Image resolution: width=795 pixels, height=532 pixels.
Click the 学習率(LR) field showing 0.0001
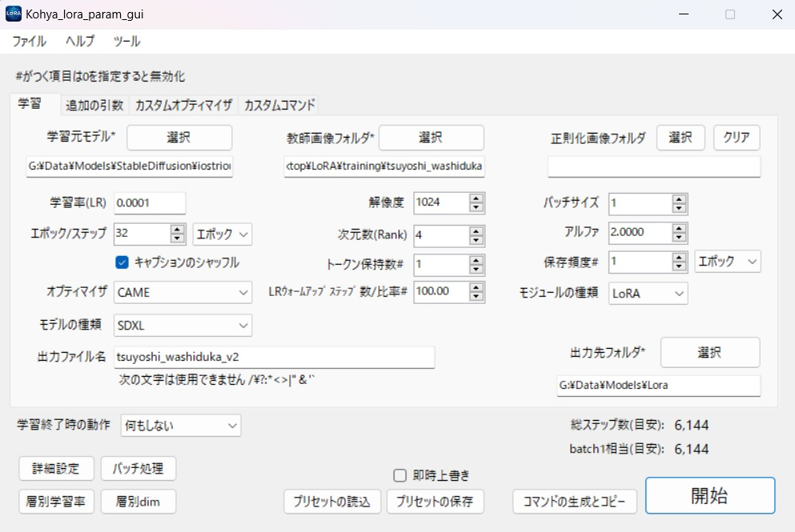pos(150,203)
